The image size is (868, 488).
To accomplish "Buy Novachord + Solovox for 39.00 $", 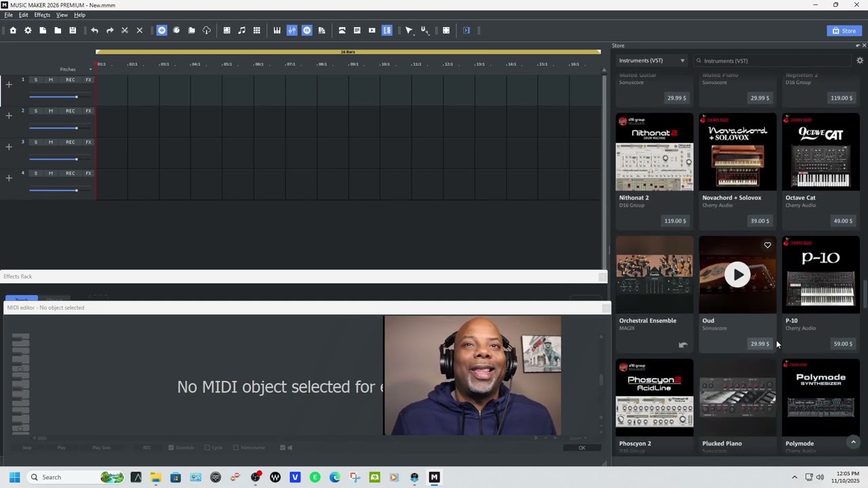I will coord(759,221).
